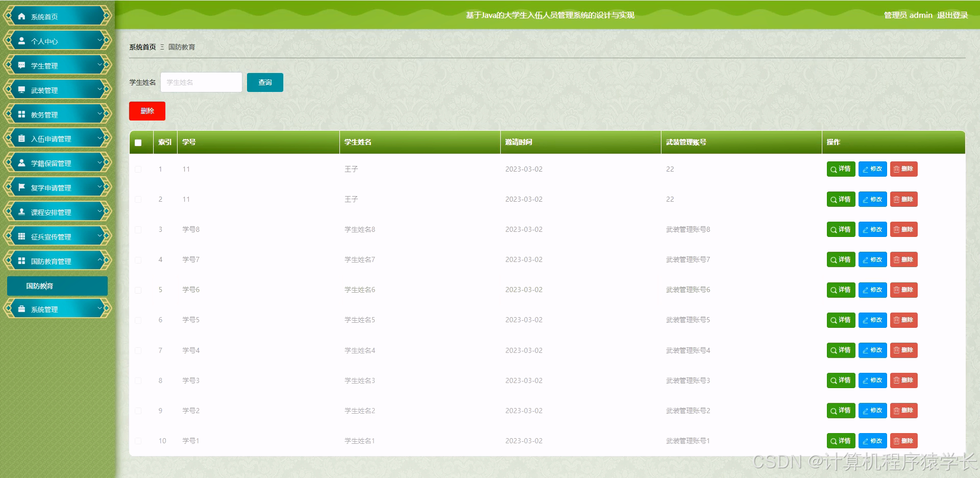Expand the 系统管理 menu chevron
980x478 pixels.
coord(100,308)
